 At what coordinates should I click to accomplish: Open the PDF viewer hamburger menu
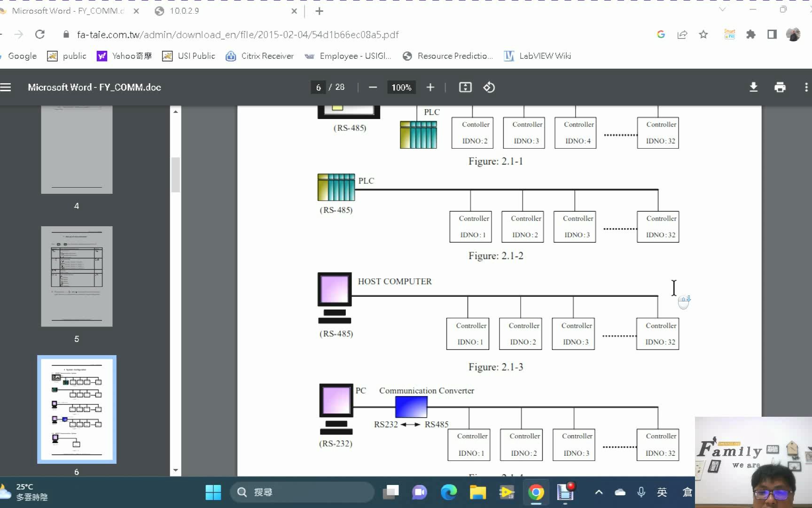(6, 87)
